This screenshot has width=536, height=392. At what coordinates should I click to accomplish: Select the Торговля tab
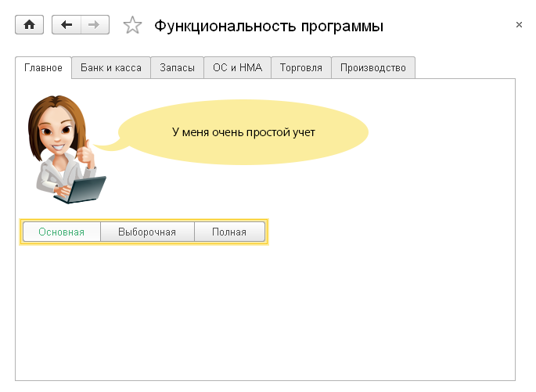click(301, 68)
